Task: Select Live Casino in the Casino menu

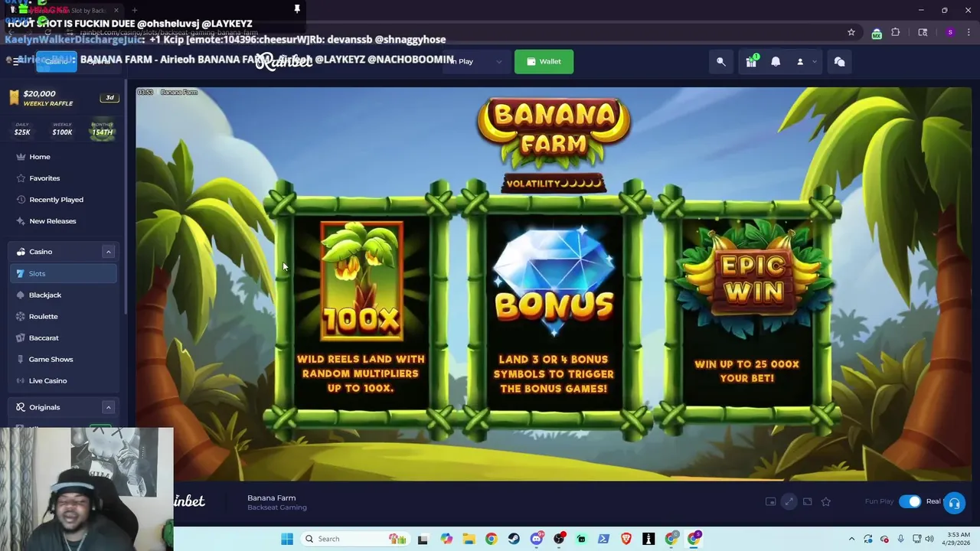Action: 63,380
